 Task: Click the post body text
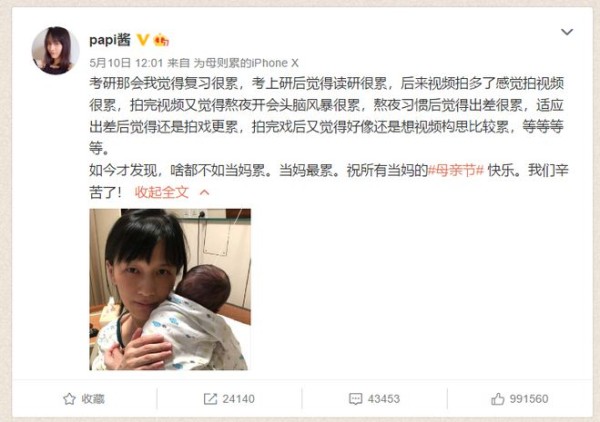point(328,138)
